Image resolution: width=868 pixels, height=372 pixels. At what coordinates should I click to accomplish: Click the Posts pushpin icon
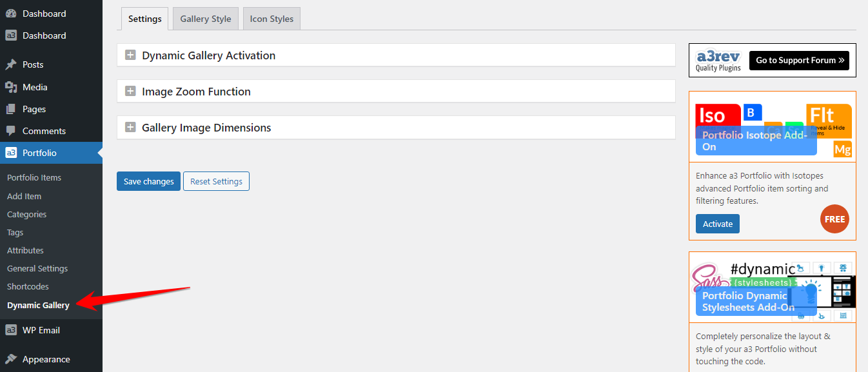11,64
